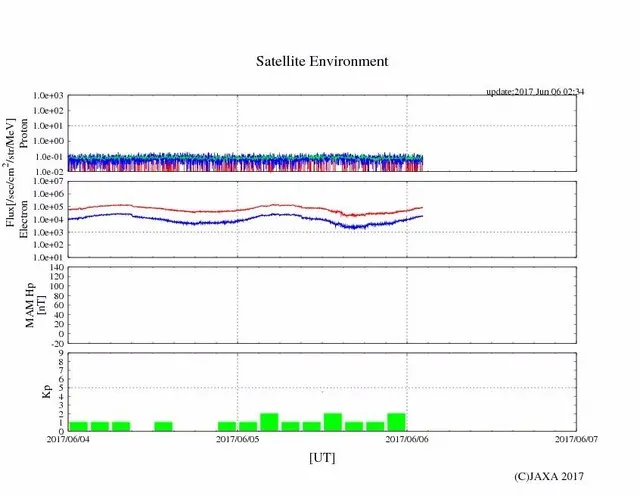Select the "5" Kp tick label
Image resolution: width=640 pixels, height=496 pixels.
[61, 388]
